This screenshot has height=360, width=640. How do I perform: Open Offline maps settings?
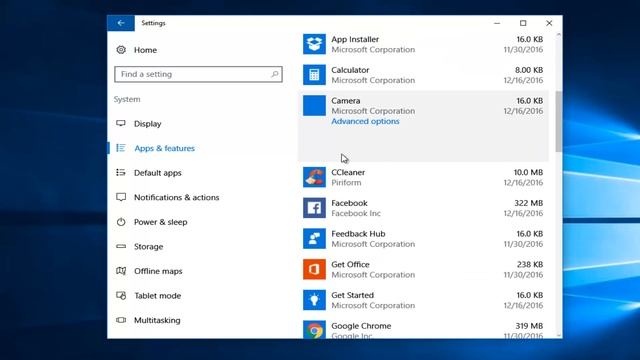(x=158, y=271)
